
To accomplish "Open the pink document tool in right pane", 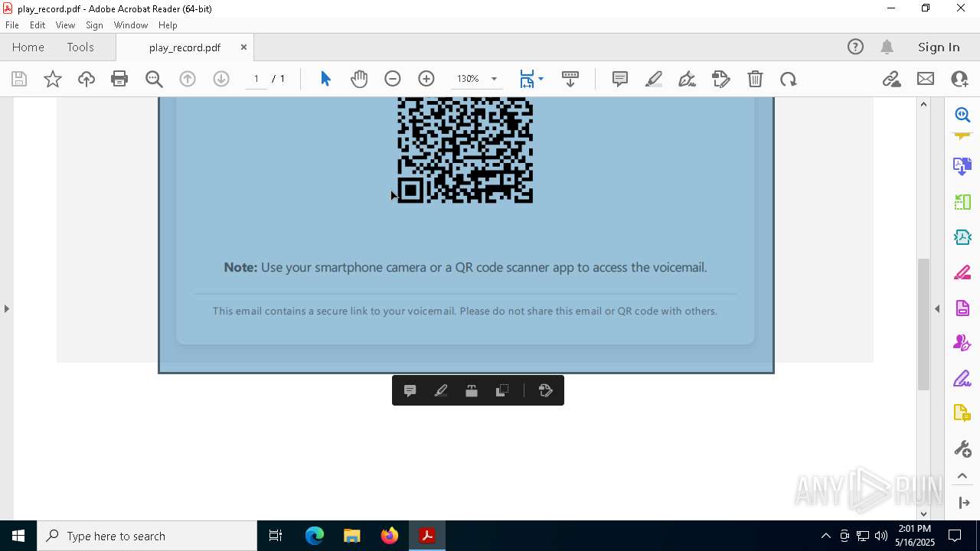I will [x=962, y=308].
